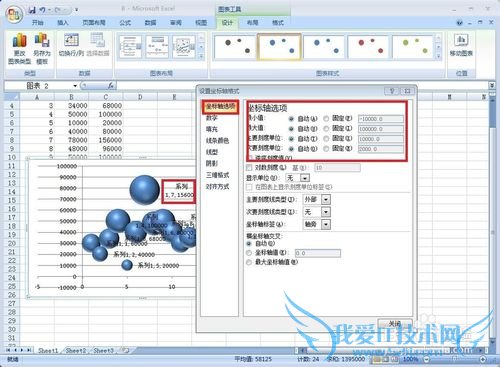
Task: Set major unit to 固定 (fixed)
Action: 326,139
